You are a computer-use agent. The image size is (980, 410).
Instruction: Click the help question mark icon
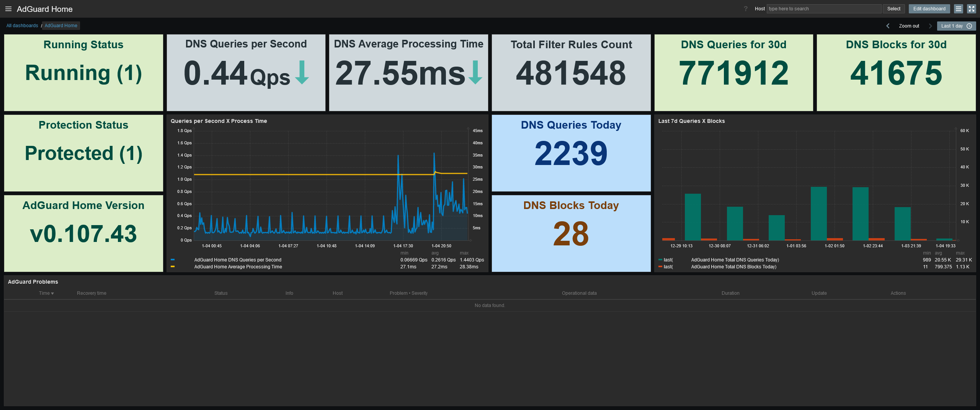click(746, 9)
